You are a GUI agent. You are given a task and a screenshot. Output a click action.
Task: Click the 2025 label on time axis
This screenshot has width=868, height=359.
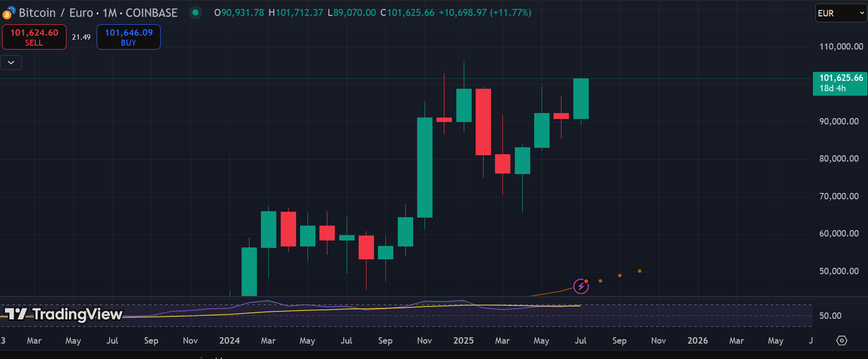pyautogui.click(x=463, y=341)
